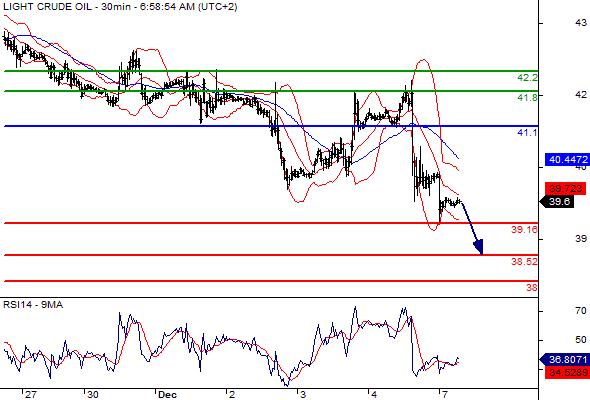Click the Dec date marker on time axis

point(167,394)
